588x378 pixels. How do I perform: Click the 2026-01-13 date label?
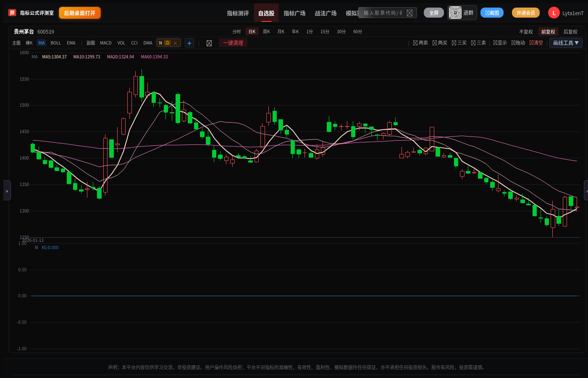tap(33, 241)
